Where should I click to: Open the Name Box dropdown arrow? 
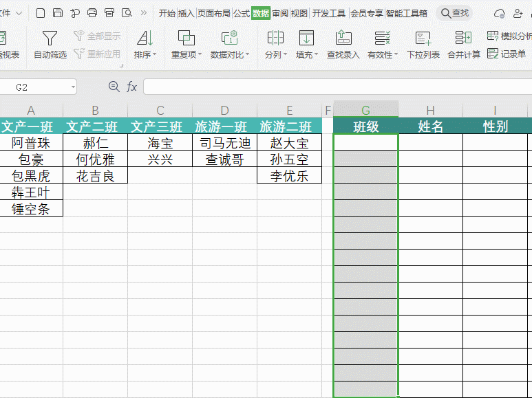(73, 87)
